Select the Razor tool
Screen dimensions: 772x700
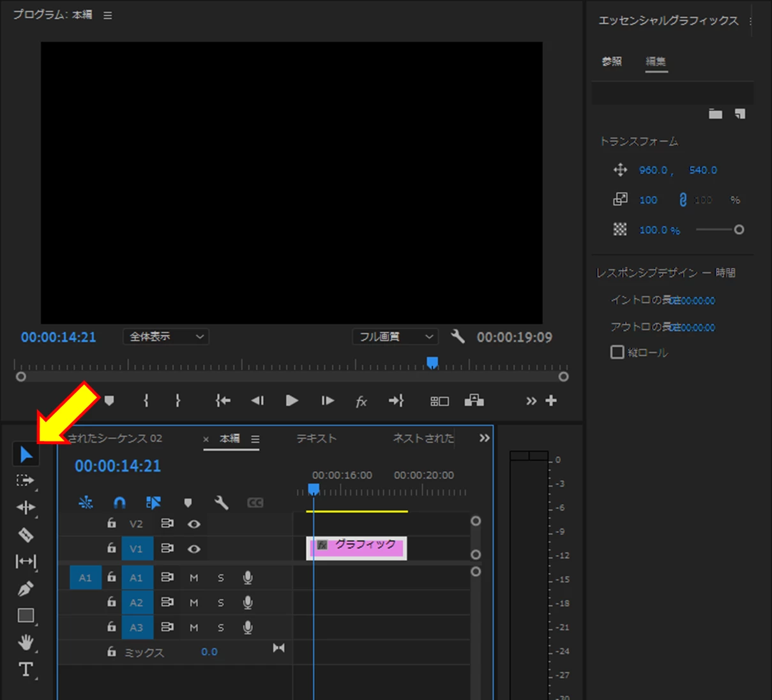26,534
